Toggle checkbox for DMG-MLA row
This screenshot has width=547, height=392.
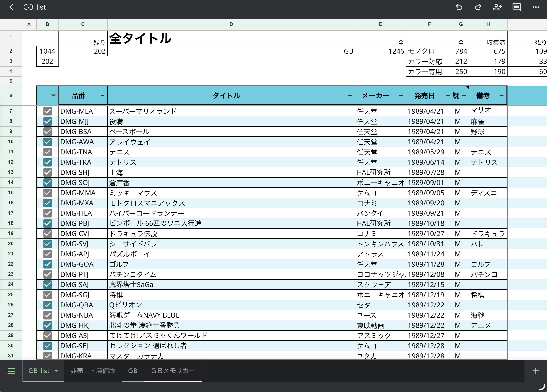coord(47,111)
